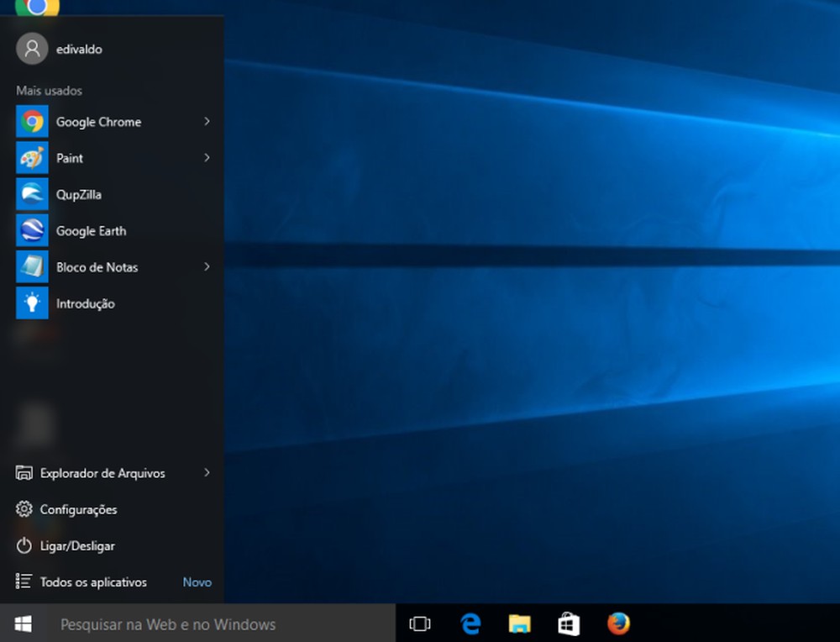Expand the Explorador de Arquivos chevron
Viewport: 840px width, 642px height.
(x=207, y=473)
